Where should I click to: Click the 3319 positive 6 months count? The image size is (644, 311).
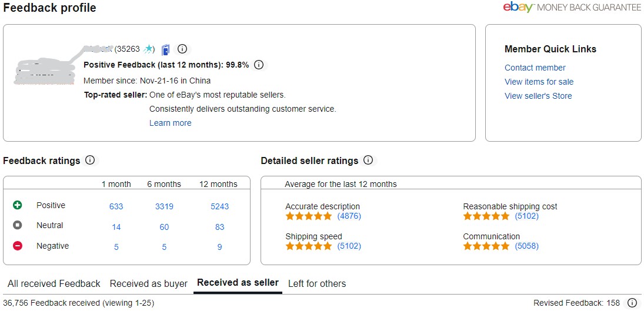click(x=164, y=206)
